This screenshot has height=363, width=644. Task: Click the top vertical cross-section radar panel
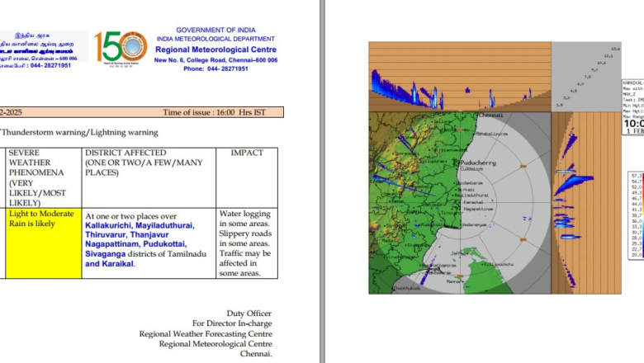click(458, 76)
